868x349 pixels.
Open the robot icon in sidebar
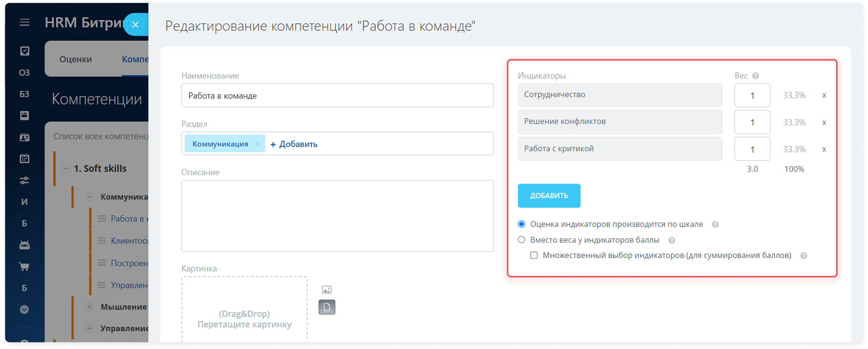(x=25, y=245)
